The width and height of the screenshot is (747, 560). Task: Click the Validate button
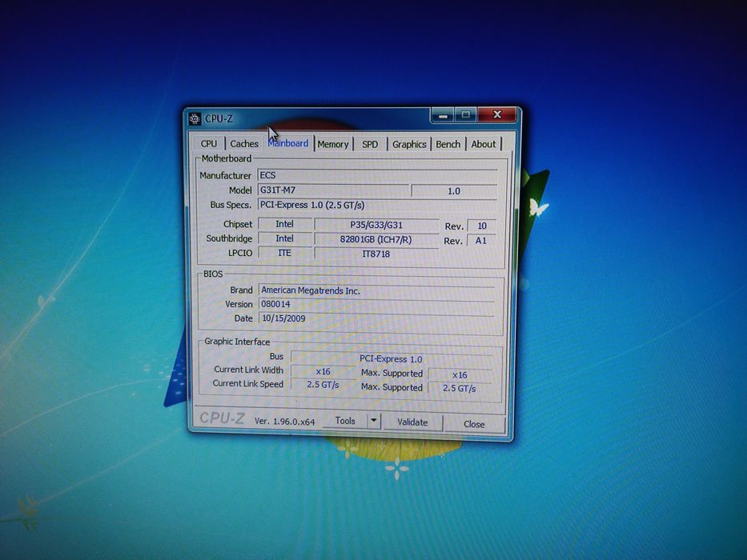click(412, 422)
